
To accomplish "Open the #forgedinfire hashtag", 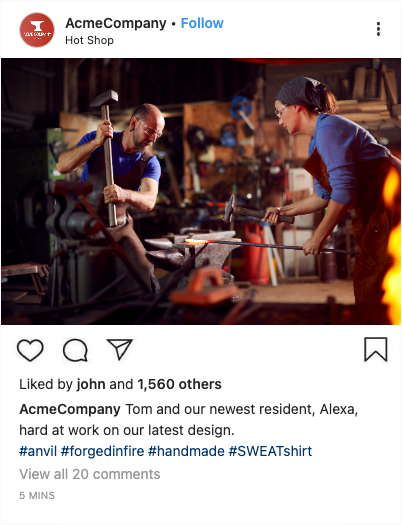I will (x=102, y=451).
